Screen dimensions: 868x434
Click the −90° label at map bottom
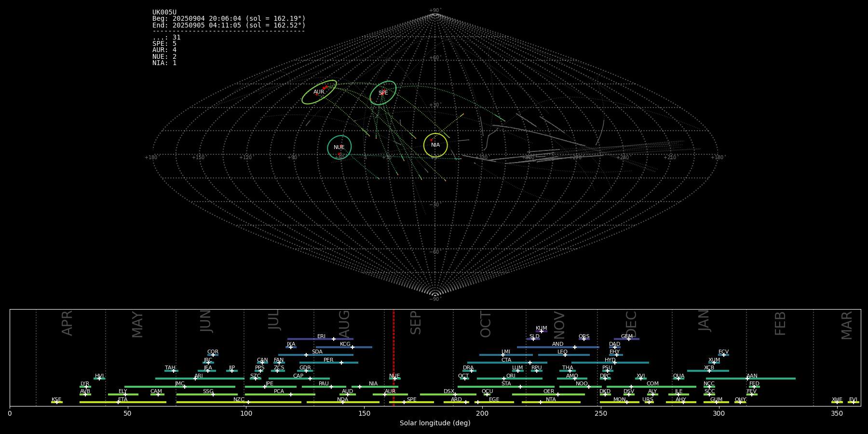click(435, 299)
